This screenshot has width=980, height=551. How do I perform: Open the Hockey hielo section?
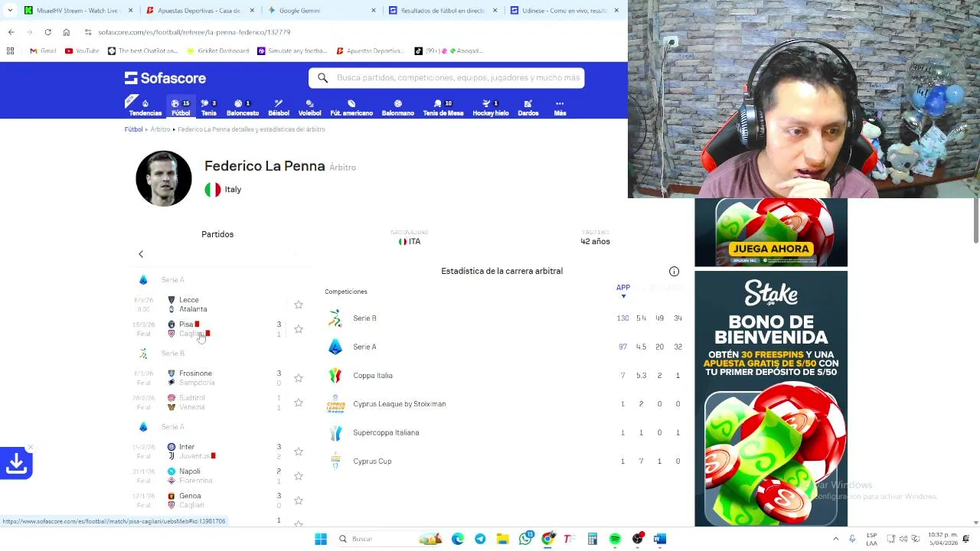pyautogui.click(x=491, y=107)
